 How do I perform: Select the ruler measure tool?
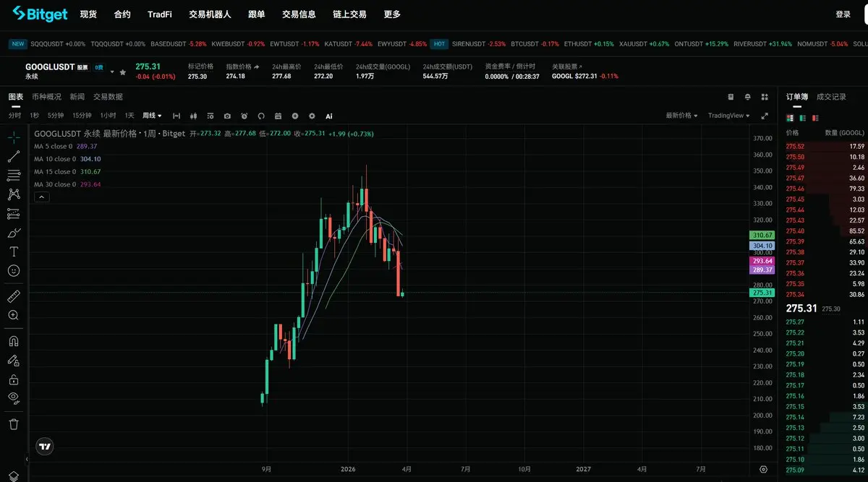tap(14, 296)
